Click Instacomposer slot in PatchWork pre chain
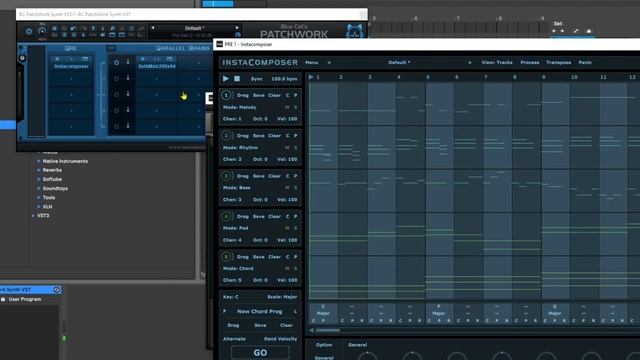This screenshot has height=360, width=640. coord(71,66)
